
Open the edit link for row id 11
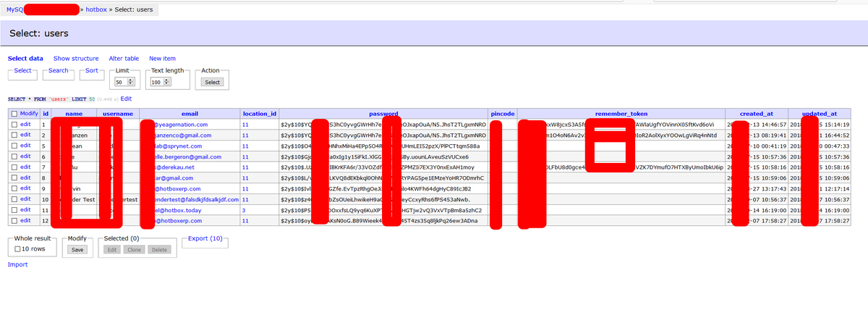26,209
